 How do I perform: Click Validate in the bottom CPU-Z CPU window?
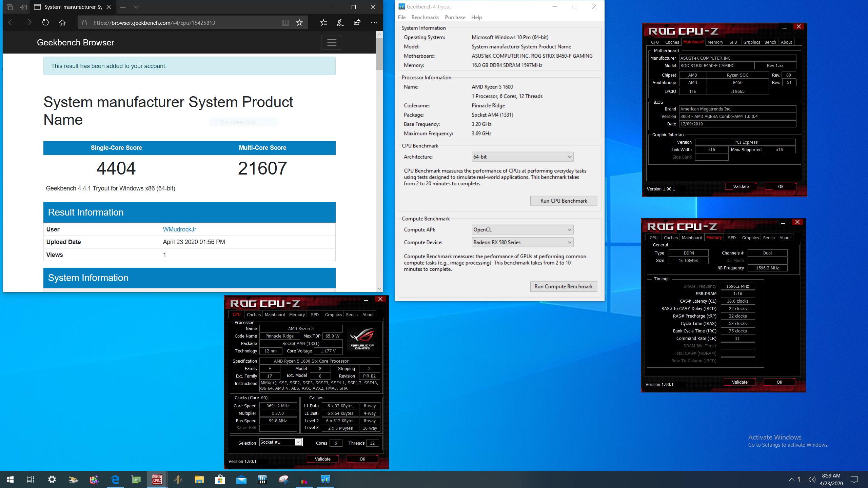(322, 459)
